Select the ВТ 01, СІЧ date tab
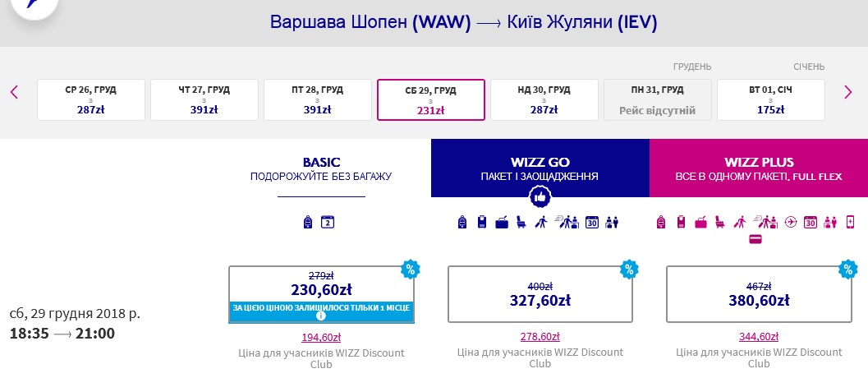This screenshot has width=868, height=378. point(770,99)
